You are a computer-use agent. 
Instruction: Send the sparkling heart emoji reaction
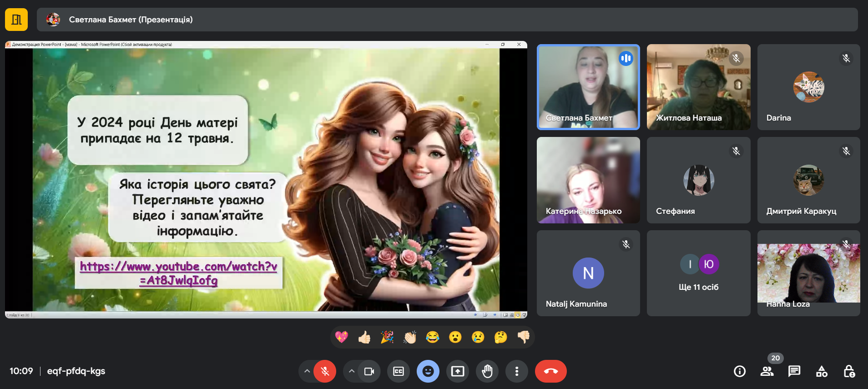click(x=342, y=337)
